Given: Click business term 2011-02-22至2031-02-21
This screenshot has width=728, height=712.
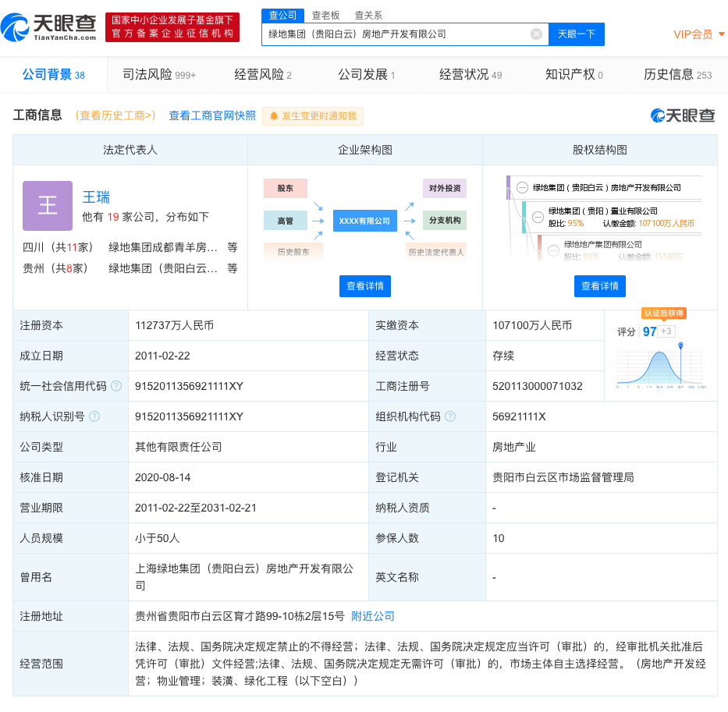Looking at the screenshot, I should coord(196,508).
